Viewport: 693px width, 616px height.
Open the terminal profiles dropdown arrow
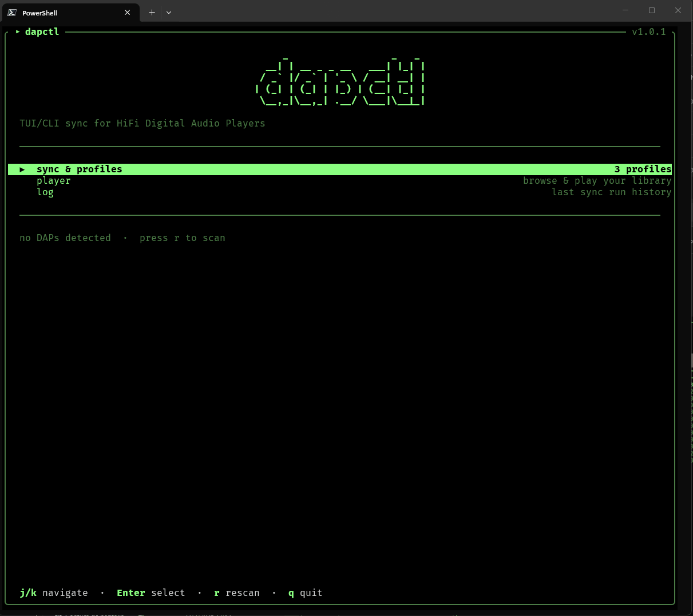169,12
